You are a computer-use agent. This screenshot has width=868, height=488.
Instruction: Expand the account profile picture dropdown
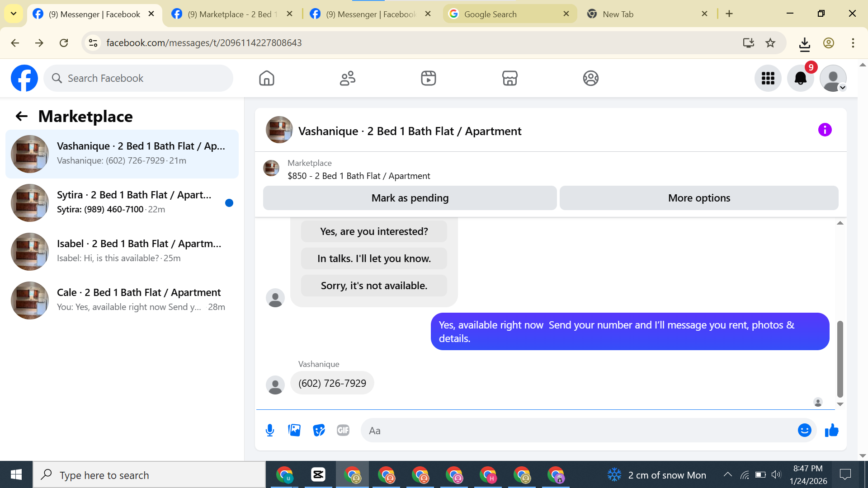[833, 78]
